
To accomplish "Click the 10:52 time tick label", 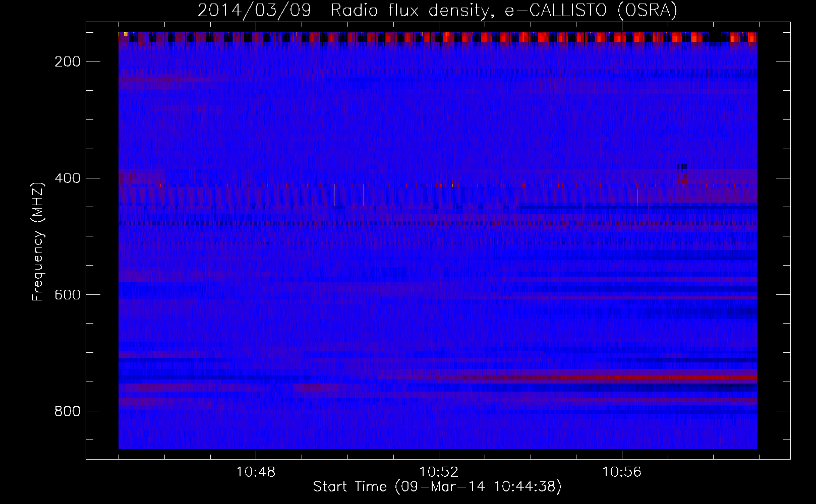I will pos(439,472).
